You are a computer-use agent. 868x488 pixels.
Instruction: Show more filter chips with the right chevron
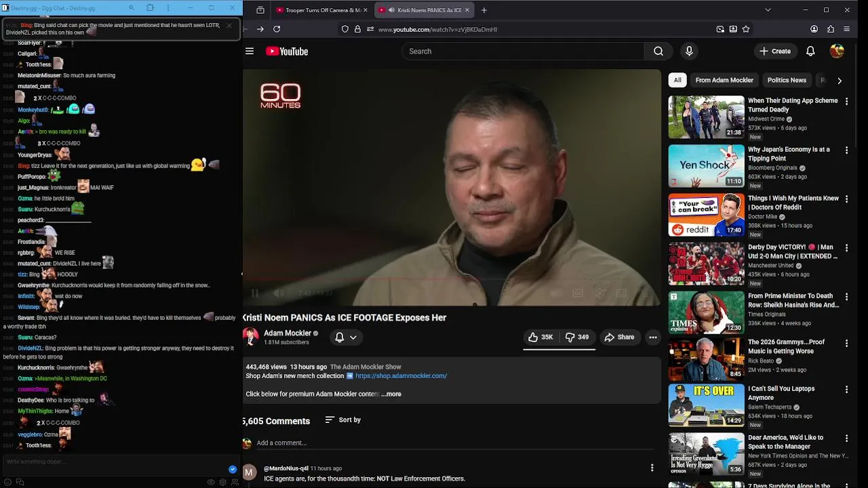click(840, 81)
